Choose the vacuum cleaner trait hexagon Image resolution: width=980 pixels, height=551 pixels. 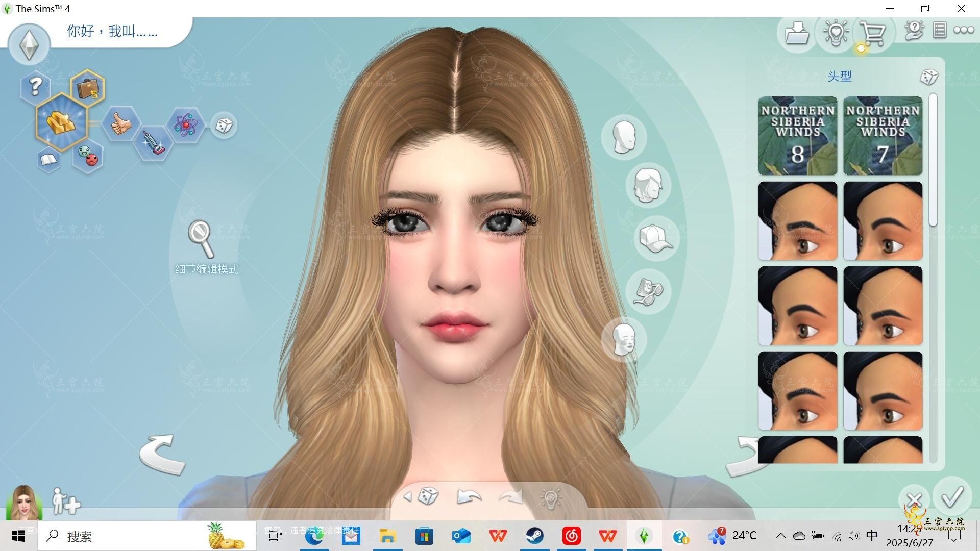[153, 142]
